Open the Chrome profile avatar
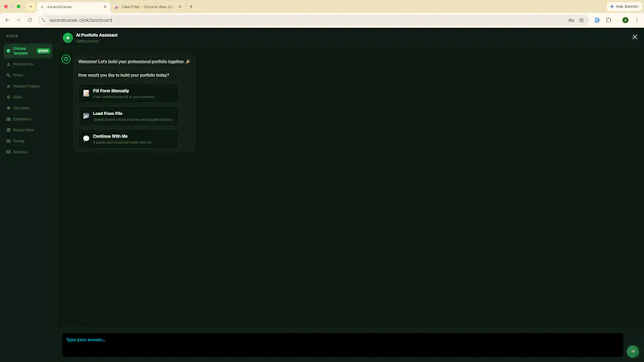The width and height of the screenshot is (644, 362). coord(625,20)
